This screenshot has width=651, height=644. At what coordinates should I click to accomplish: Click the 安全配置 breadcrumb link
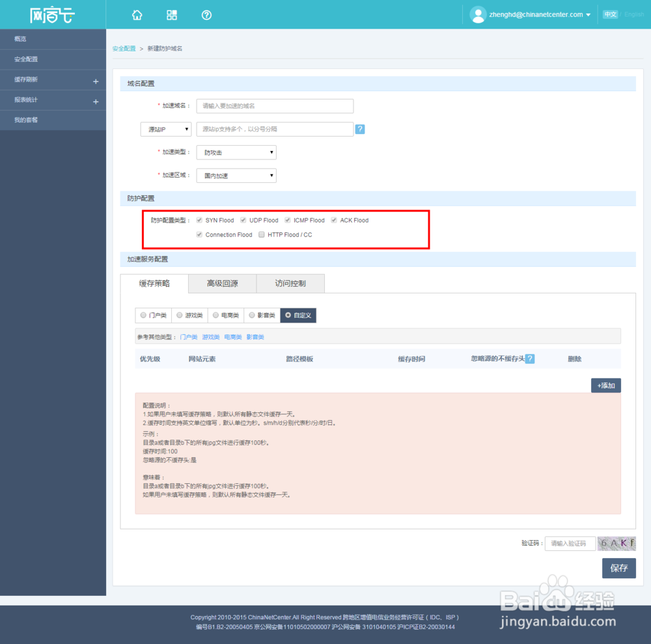click(x=124, y=49)
